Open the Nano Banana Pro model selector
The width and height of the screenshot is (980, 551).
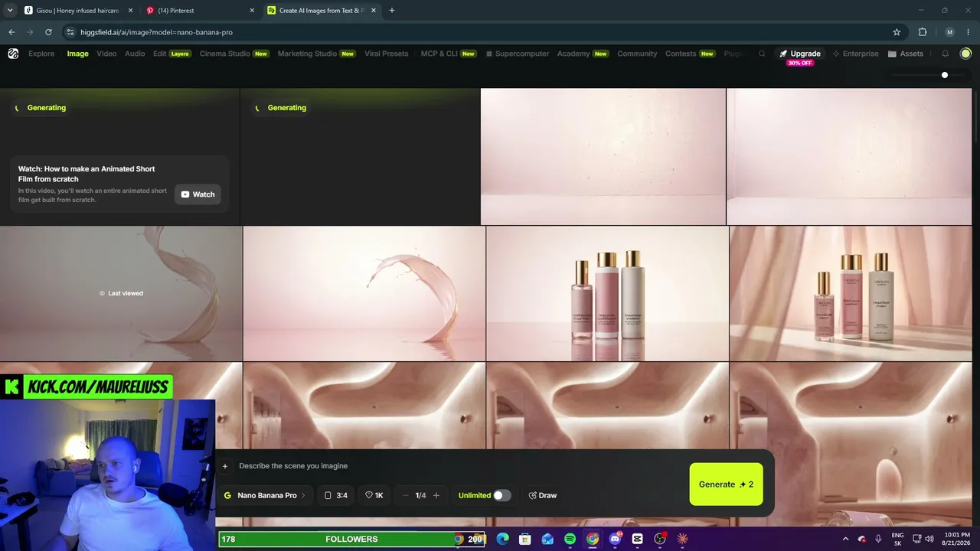coord(265,495)
